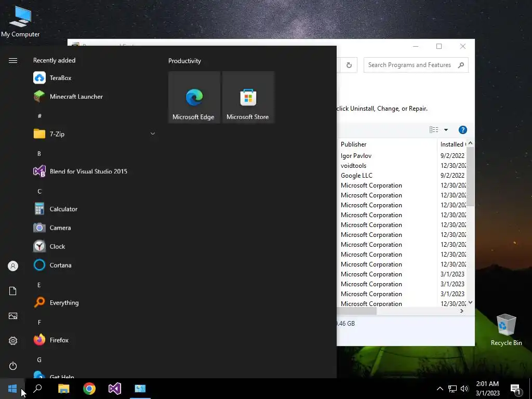The height and width of the screenshot is (399, 532).
Task: Click Search Programs and Features field
Action: click(x=416, y=65)
